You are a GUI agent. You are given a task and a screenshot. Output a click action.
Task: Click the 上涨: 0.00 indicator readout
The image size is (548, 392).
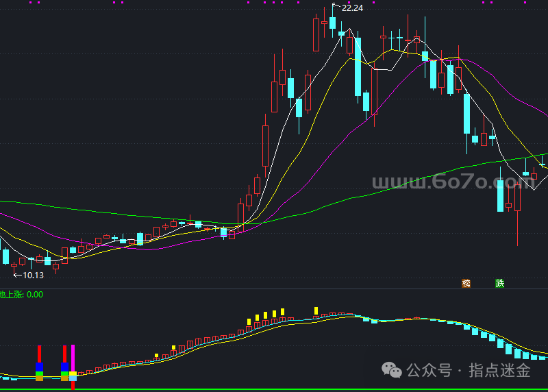22,295
